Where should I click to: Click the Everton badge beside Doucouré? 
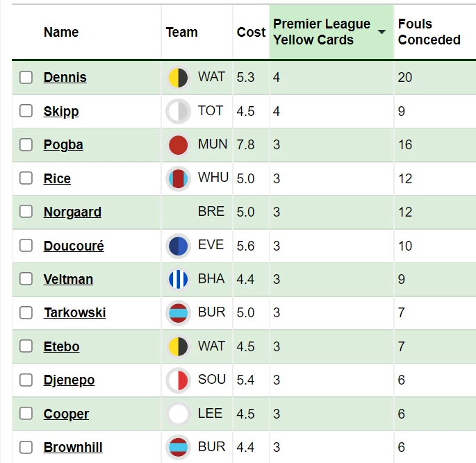[x=178, y=246]
